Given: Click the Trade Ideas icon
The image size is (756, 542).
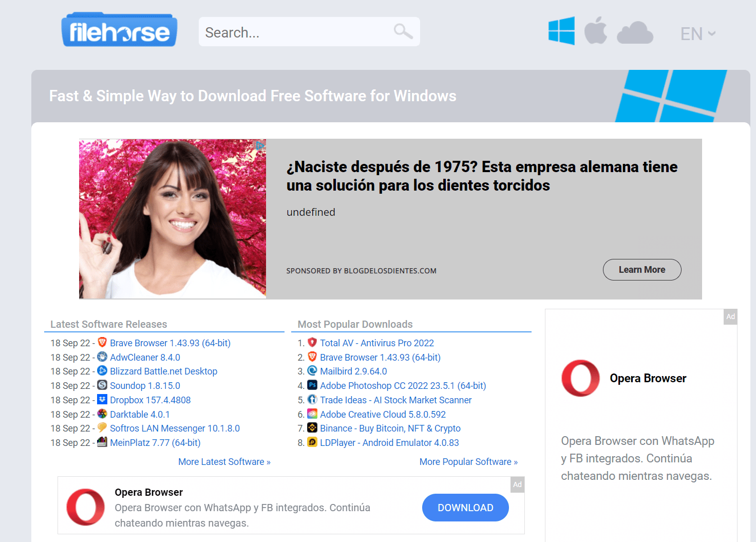Looking at the screenshot, I should point(312,399).
